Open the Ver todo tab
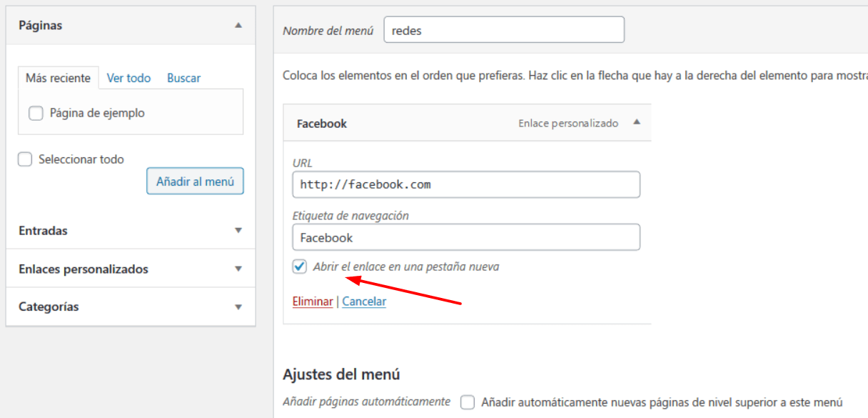Image resolution: width=868 pixels, height=418 pixels. pos(128,78)
